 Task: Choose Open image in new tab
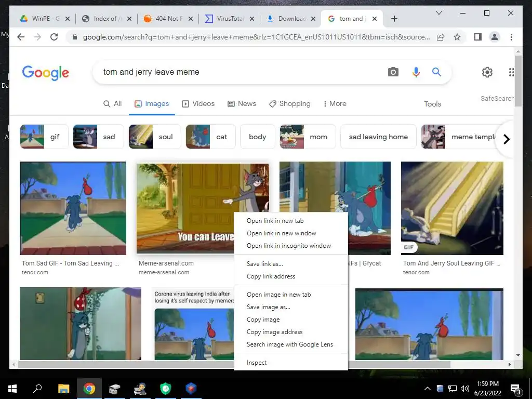coord(291,295)
